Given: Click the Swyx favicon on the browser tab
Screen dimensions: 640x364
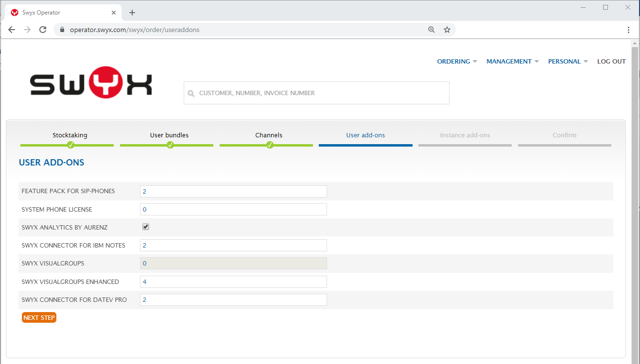Looking at the screenshot, I should 15,13.
